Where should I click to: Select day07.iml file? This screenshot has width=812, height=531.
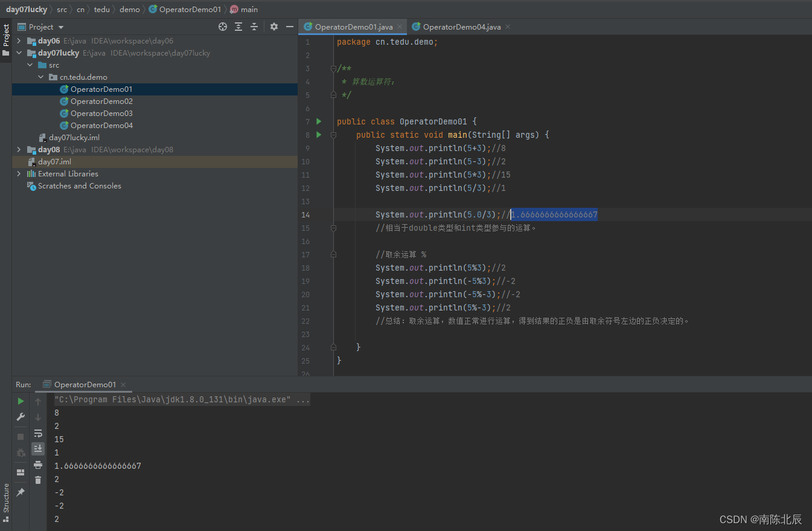click(x=54, y=162)
